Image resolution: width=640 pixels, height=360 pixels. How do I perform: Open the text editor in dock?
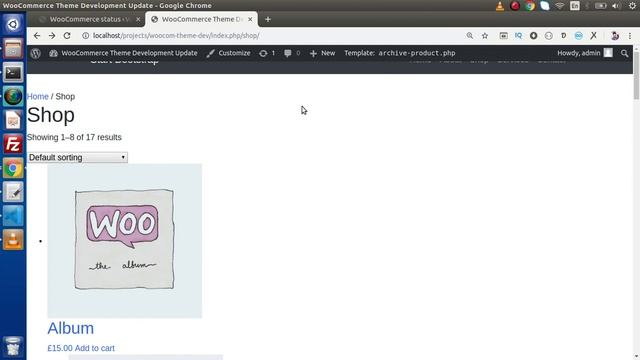(x=13, y=192)
